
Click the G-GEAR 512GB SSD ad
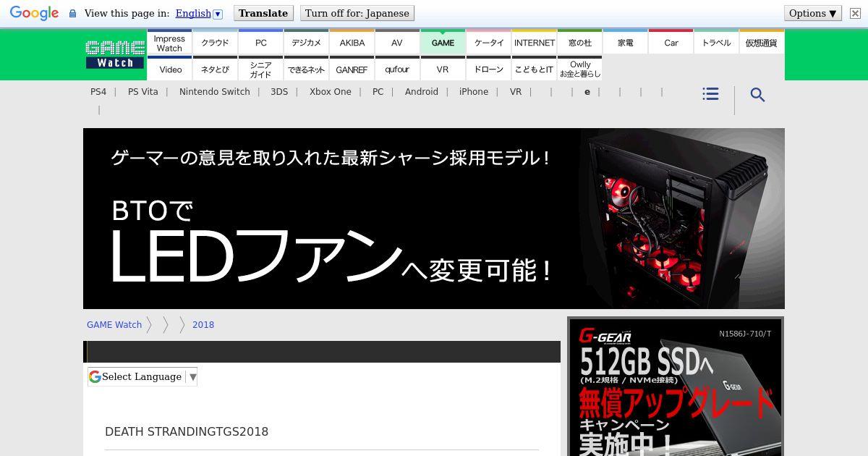676,387
